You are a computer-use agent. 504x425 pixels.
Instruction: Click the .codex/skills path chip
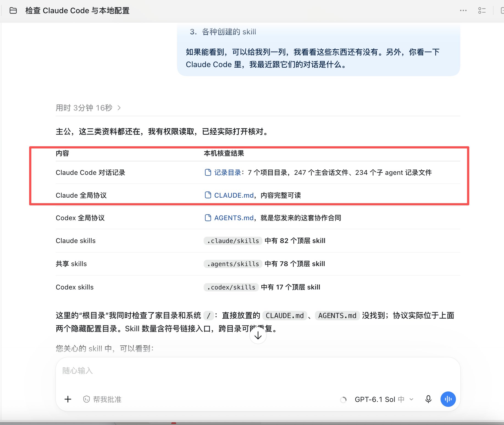pyautogui.click(x=231, y=287)
